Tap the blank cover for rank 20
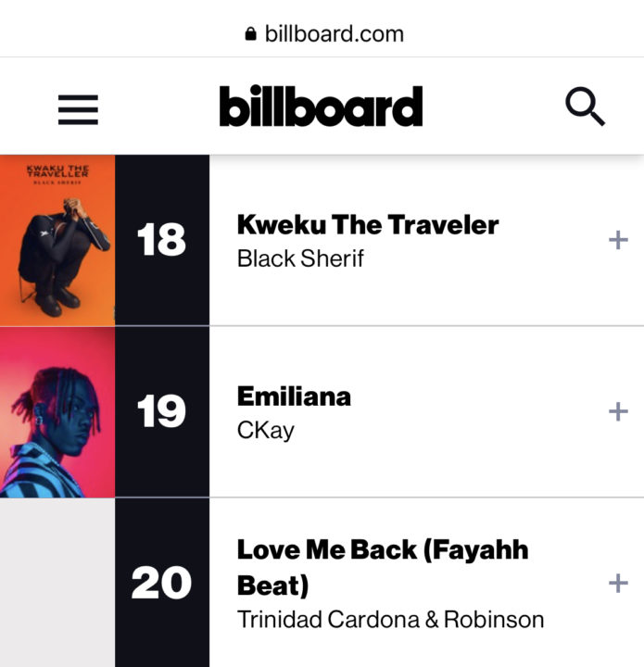Viewport: 644px width, 667px height. (57, 583)
